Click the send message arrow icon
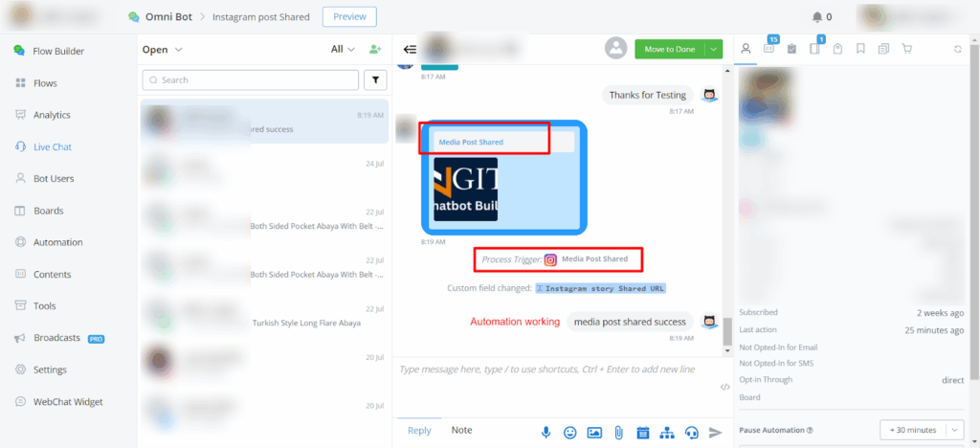The image size is (980, 448). pyautogui.click(x=715, y=432)
